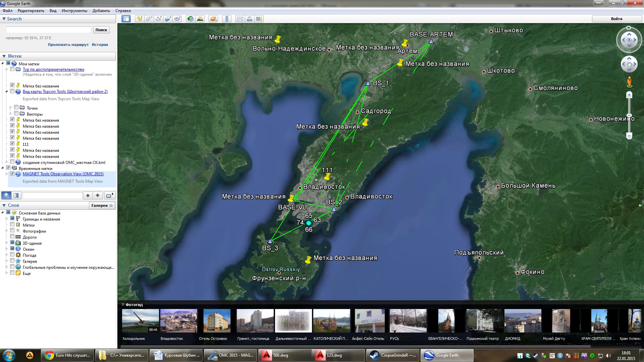Click the Проложить маршрут link
644x362 pixels.
coord(68,45)
